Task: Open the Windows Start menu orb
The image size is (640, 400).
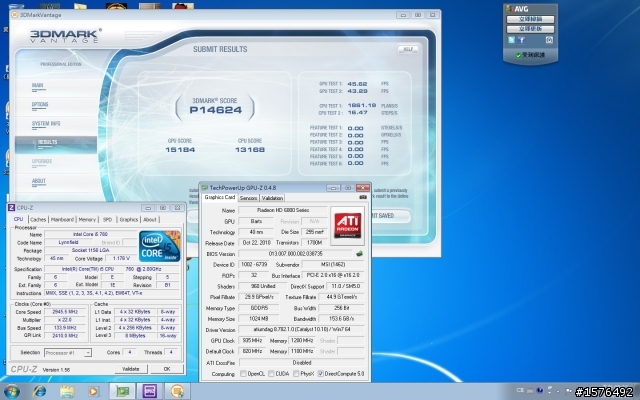Action: [11, 392]
